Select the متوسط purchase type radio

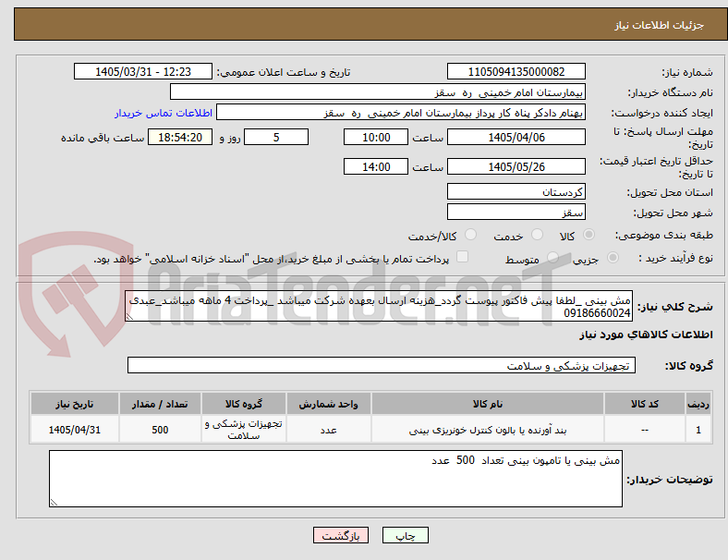click(553, 257)
